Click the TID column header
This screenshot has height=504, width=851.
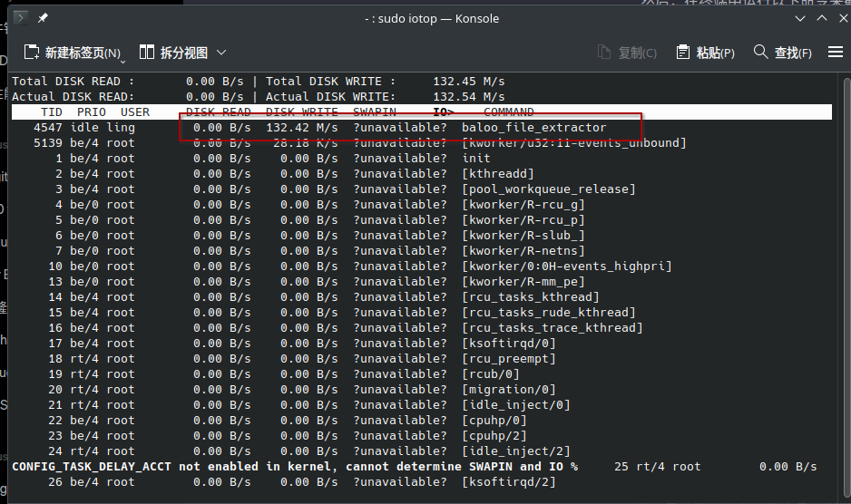point(52,112)
